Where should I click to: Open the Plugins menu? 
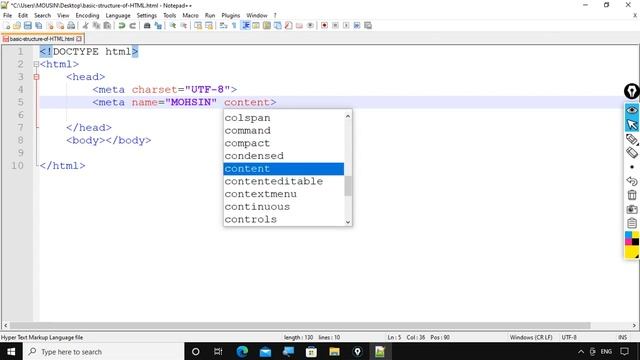[x=231, y=15]
